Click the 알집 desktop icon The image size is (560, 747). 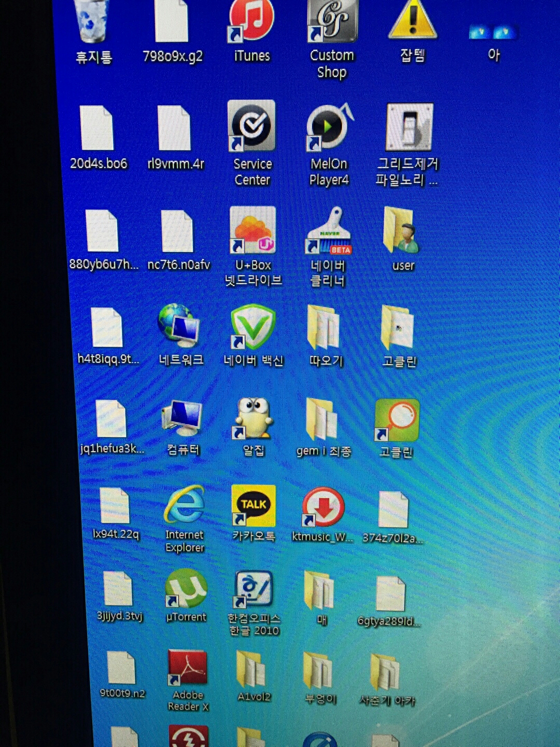coord(253,419)
